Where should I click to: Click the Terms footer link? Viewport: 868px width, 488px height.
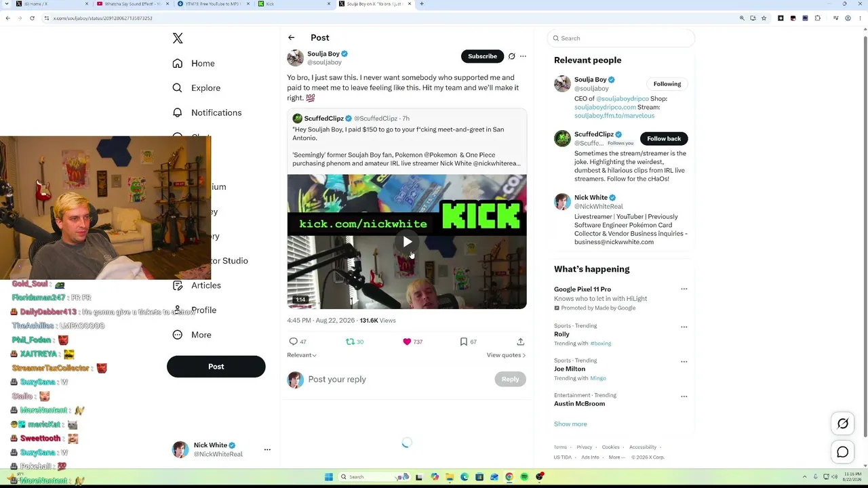(560, 447)
